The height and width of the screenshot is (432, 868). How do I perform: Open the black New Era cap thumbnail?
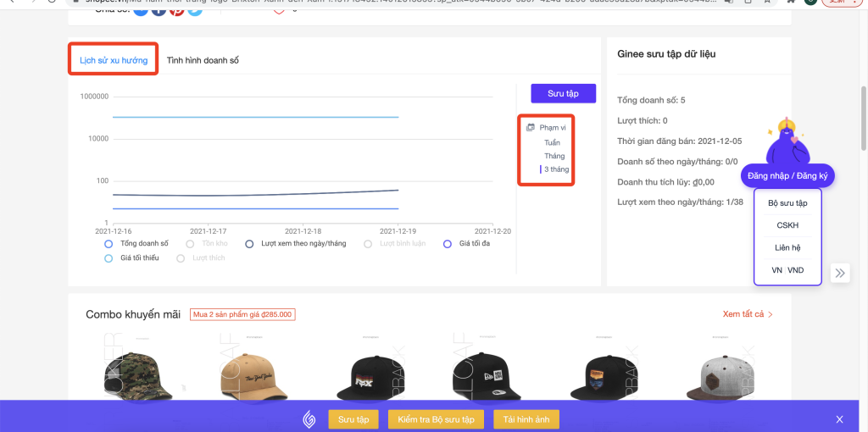click(x=487, y=369)
